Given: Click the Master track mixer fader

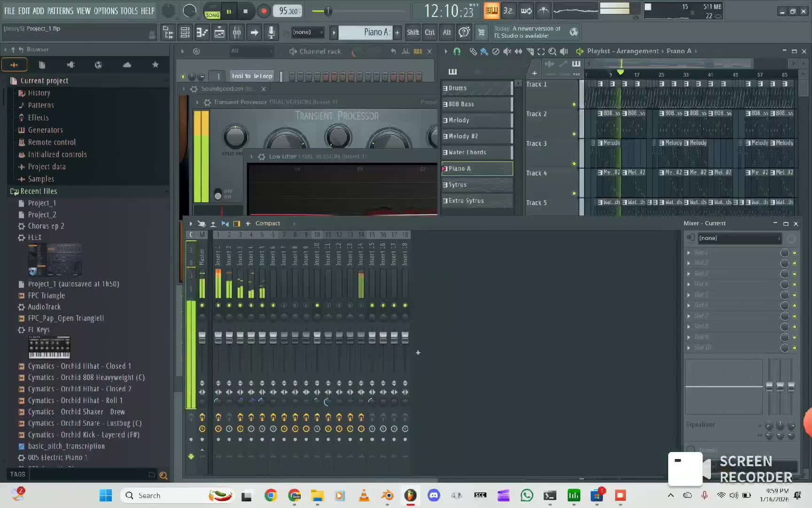Looking at the screenshot, I should click(202, 337).
